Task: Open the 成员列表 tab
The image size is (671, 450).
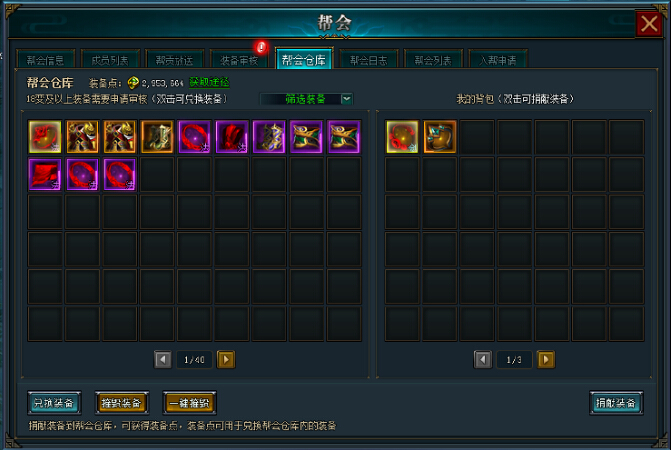Action: pyautogui.click(x=110, y=59)
